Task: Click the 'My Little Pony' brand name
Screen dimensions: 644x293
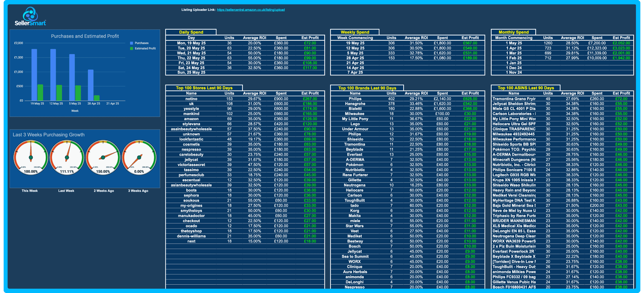Action: 355,119
